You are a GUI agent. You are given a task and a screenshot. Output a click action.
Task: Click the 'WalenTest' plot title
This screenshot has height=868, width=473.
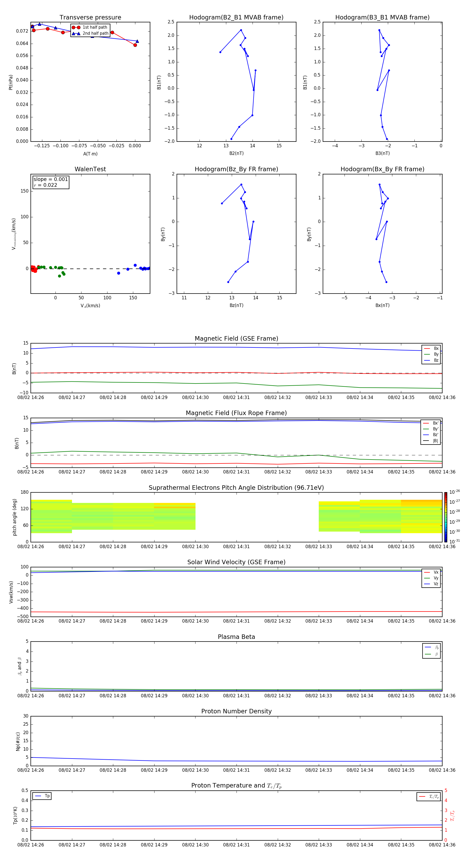[x=90, y=169]
